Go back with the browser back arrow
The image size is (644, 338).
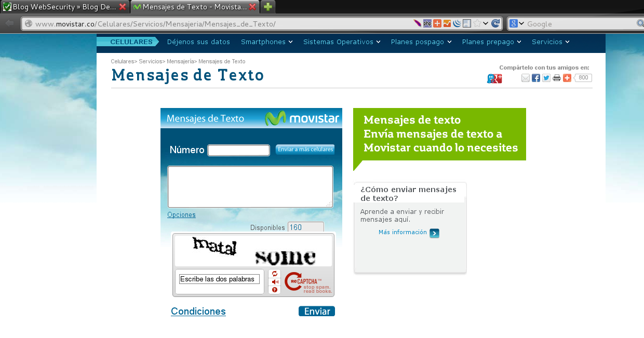point(9,23)
